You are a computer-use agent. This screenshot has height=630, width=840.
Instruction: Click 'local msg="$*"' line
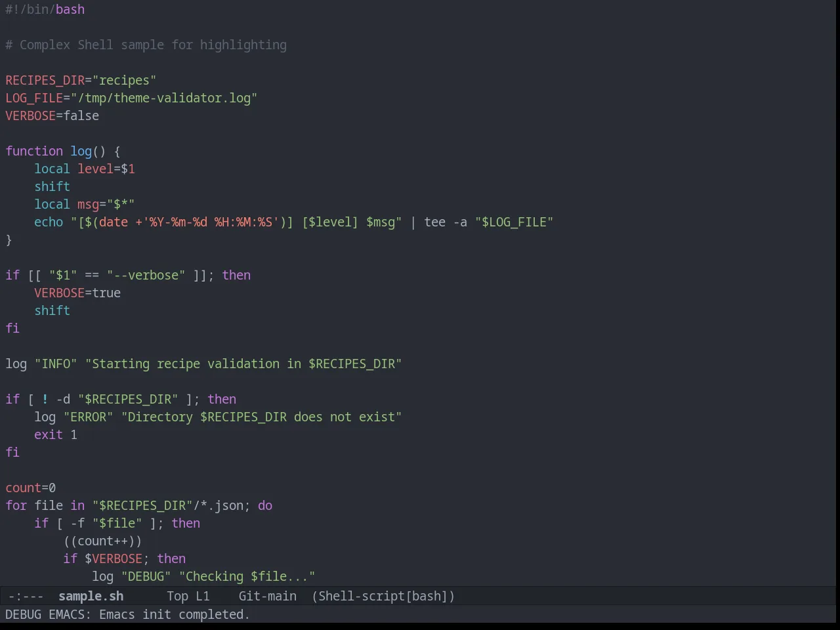tap(85, 204)
